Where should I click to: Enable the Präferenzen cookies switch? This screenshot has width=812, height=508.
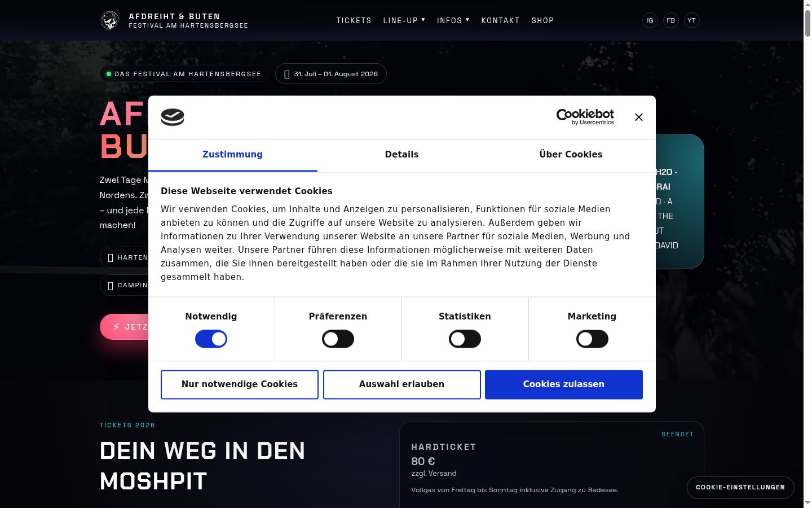point(338,339)
